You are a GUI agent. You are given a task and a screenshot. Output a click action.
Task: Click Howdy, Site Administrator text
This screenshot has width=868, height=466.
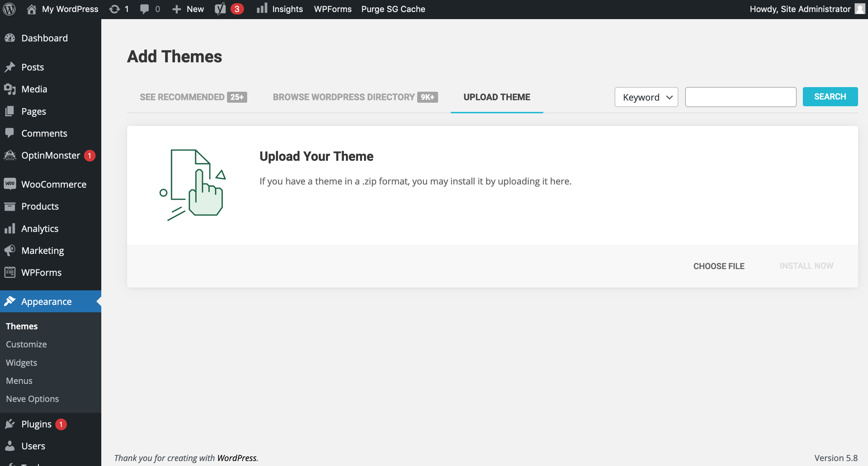[x=800, y=9]
